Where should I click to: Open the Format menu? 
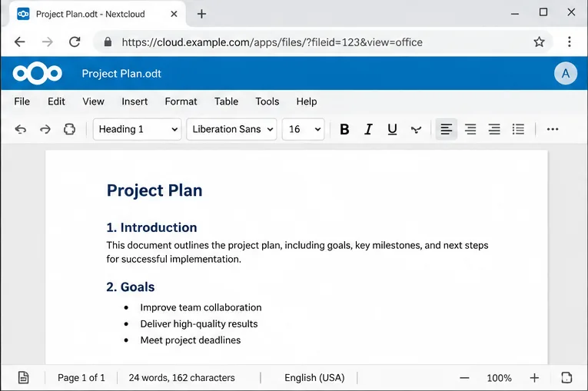point(181,101)
